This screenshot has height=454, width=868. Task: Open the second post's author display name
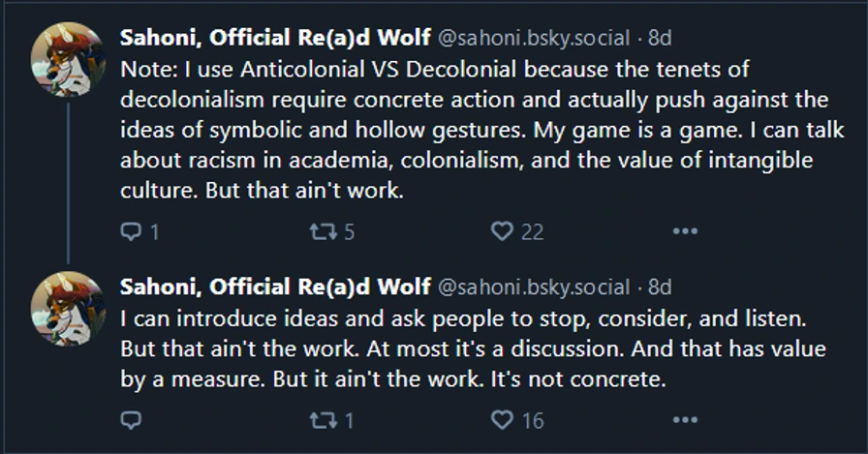(275, 288)
